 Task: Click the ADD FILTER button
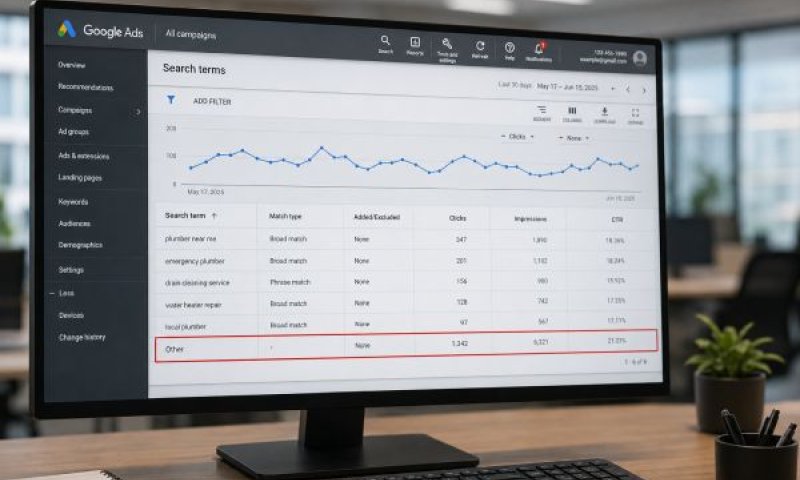[212, 102]
